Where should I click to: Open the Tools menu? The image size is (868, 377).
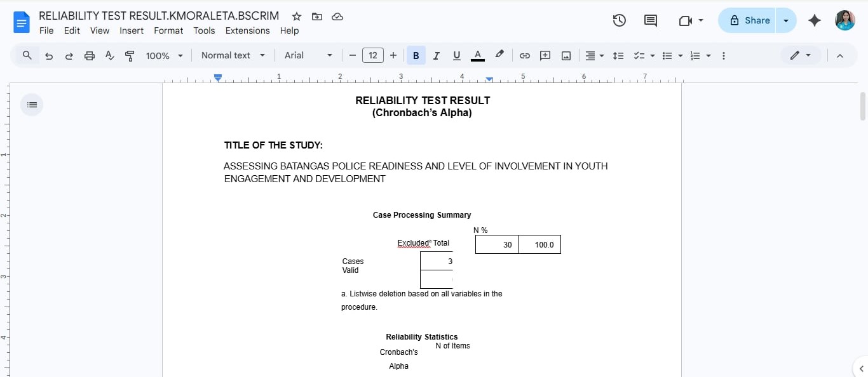tap(204, 30)
